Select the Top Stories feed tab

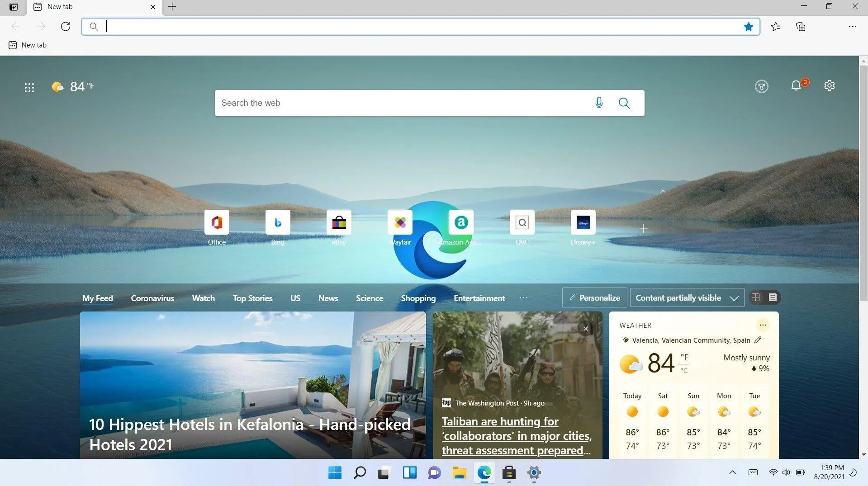(x=252, y=298)
